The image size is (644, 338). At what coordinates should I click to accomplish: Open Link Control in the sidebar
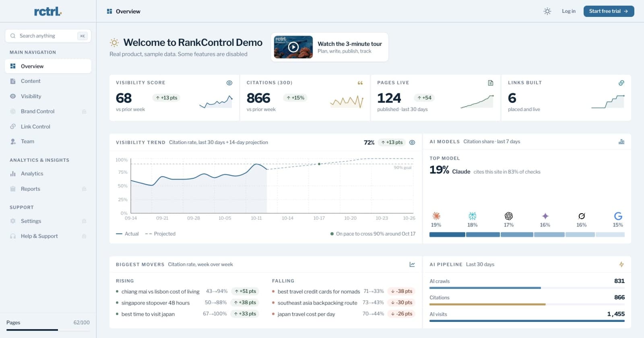tap(48, 127)
